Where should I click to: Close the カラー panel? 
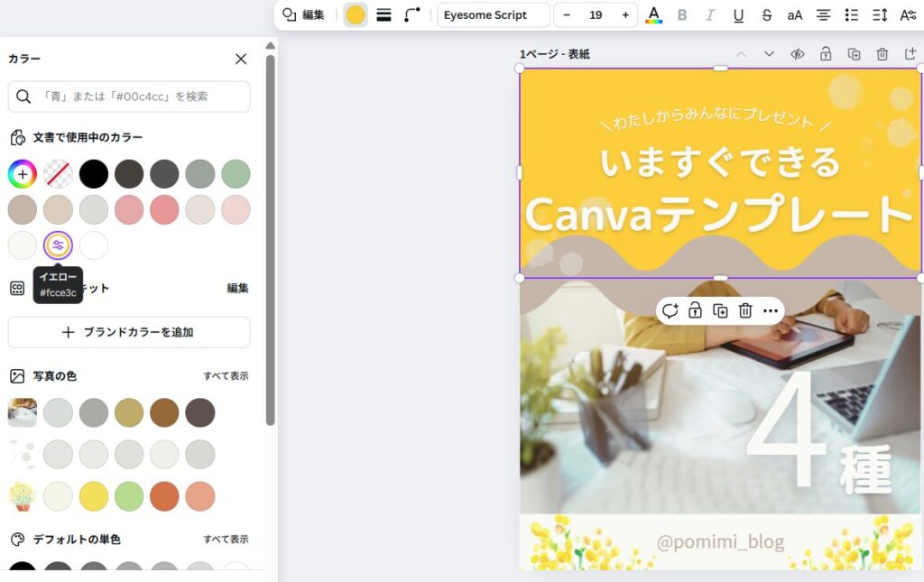tap(241, 59)
